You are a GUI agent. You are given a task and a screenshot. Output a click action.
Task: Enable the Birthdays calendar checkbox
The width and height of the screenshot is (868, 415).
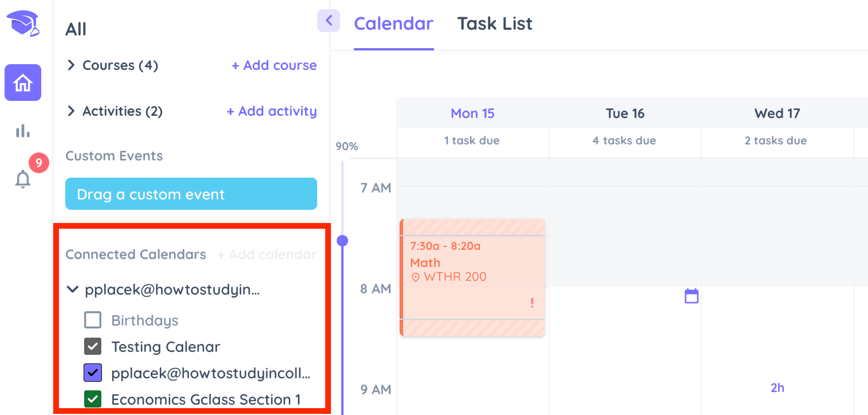[x=93, y=320]
